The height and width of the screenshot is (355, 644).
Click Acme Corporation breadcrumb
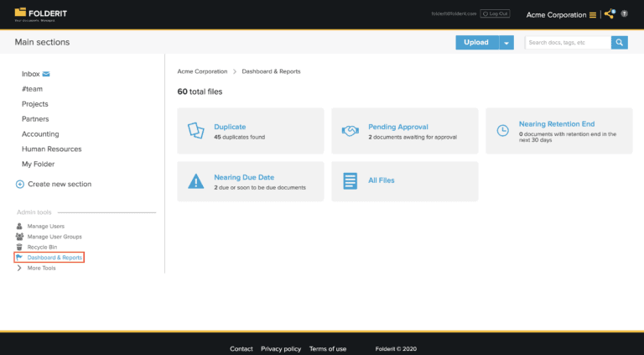click(202, 71)
